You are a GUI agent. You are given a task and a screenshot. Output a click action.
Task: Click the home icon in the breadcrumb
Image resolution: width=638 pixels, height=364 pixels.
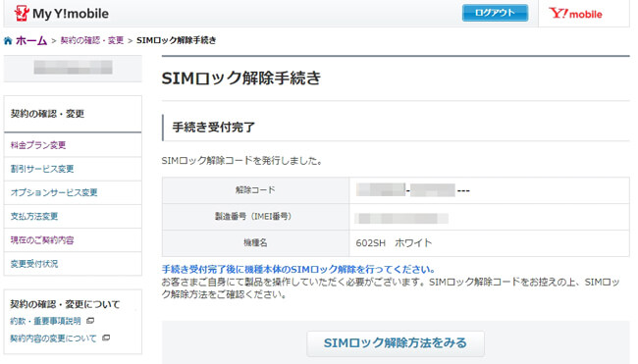tap(8, 40)
